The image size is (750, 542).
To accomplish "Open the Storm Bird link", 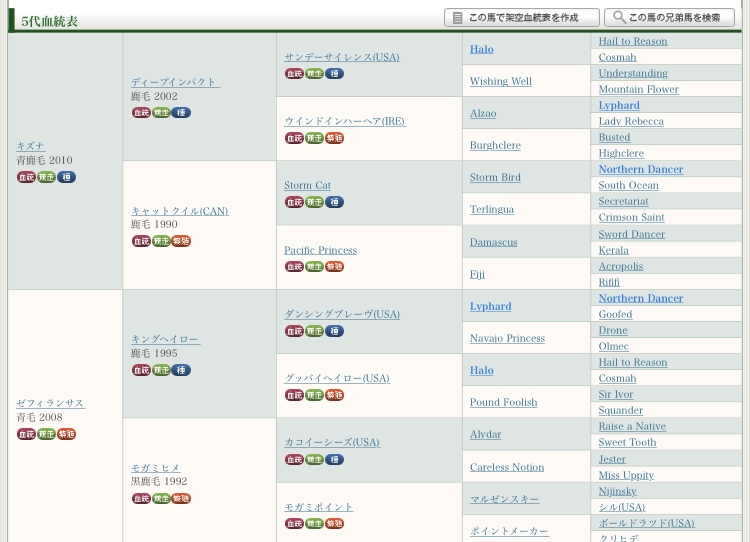I will click(495, 177).
